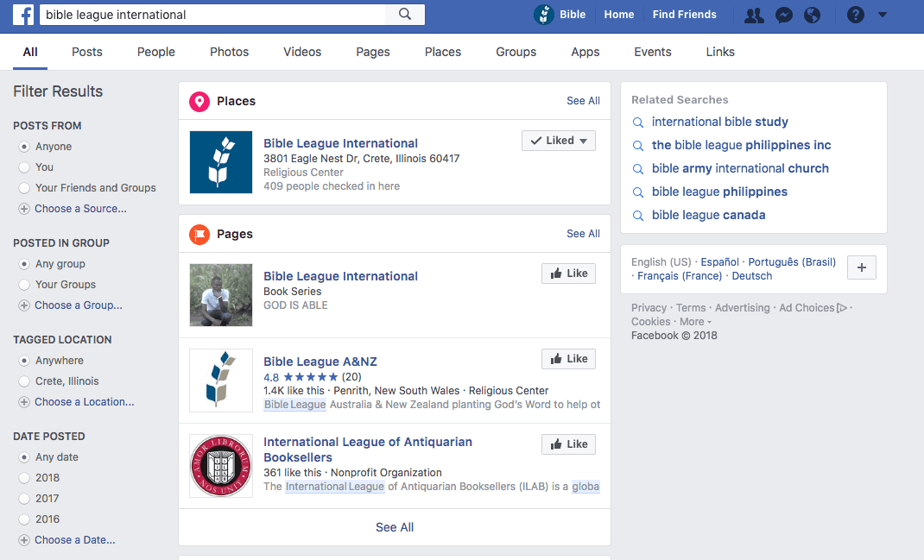
Task: Open the Book Series page photo thumbnail
Action: click(221, 295)
